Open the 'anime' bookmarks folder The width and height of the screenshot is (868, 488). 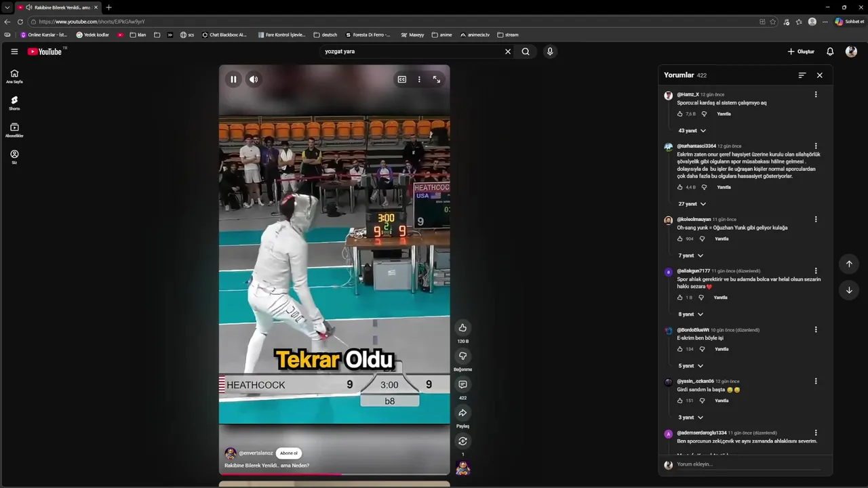[x=441, y=35]
